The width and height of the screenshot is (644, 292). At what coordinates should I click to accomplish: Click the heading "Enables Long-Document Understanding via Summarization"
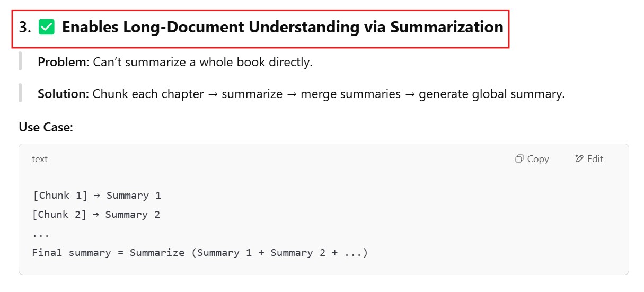tap(283, 27)
